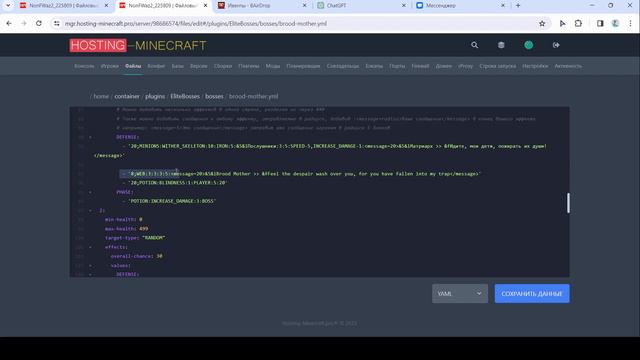Click the max-health: 499 line in the editor

point(127,229)
